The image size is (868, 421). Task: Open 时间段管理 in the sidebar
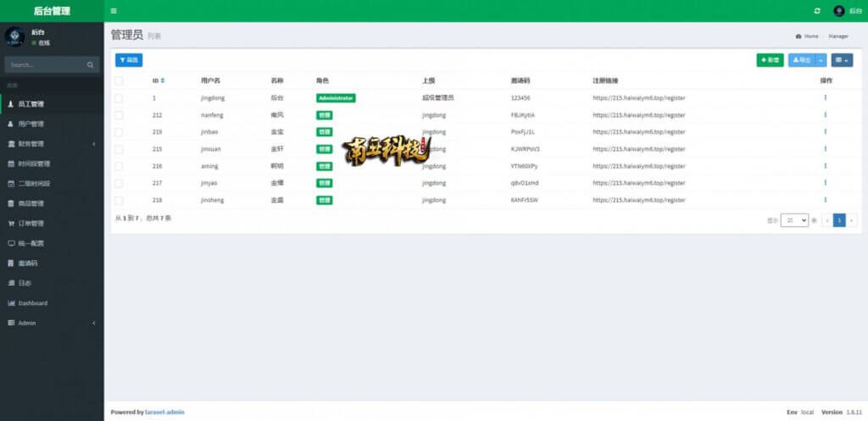pos(52,163)
